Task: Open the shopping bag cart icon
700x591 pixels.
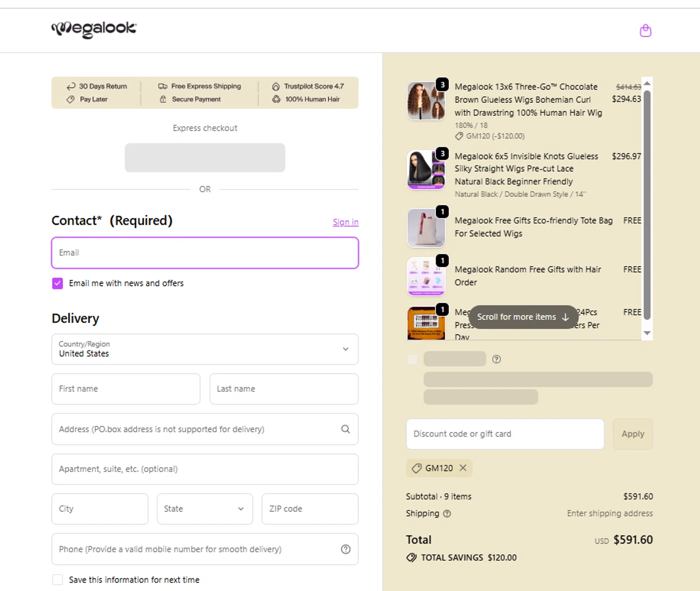Action: coord(645,31)
